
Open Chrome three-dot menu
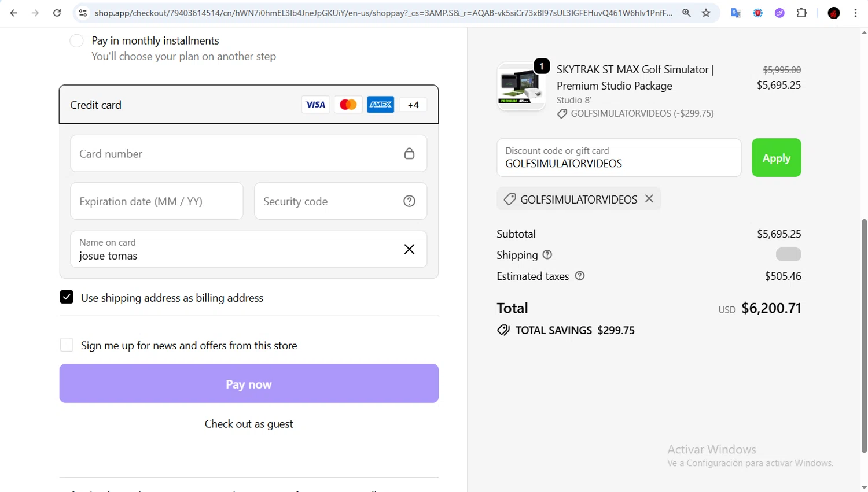(856, 13)
